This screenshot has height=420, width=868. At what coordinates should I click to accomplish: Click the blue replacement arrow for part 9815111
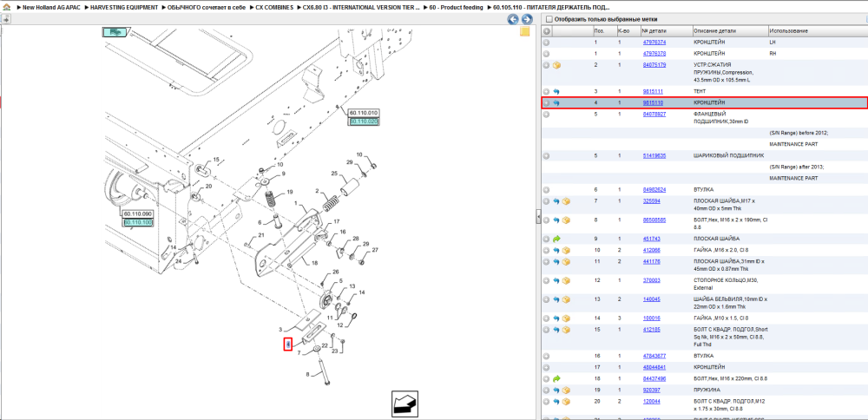click(x=556, y=91)
